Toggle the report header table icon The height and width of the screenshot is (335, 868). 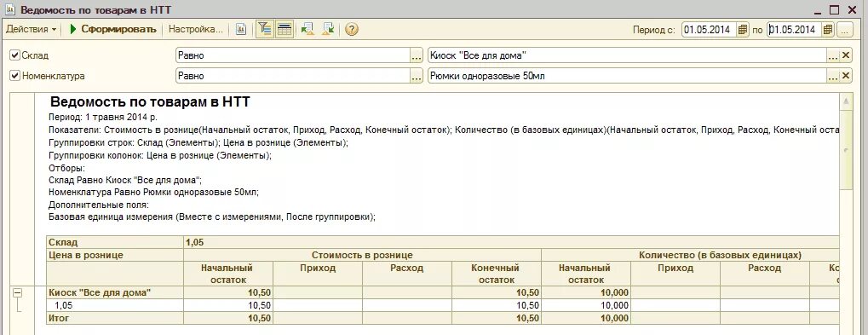[x=284, y=29]
